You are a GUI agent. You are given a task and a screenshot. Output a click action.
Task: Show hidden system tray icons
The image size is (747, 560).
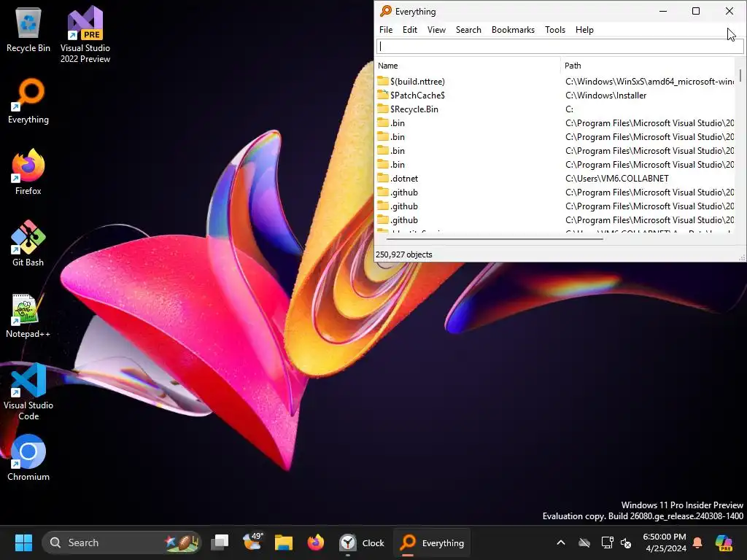click(561, 542)
